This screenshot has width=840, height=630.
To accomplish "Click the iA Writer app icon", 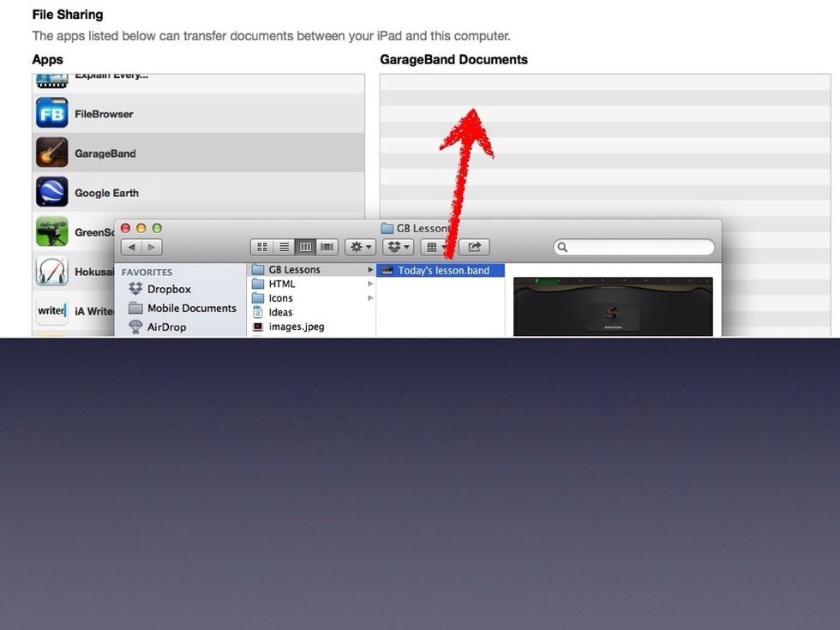I will coord(51,311).
